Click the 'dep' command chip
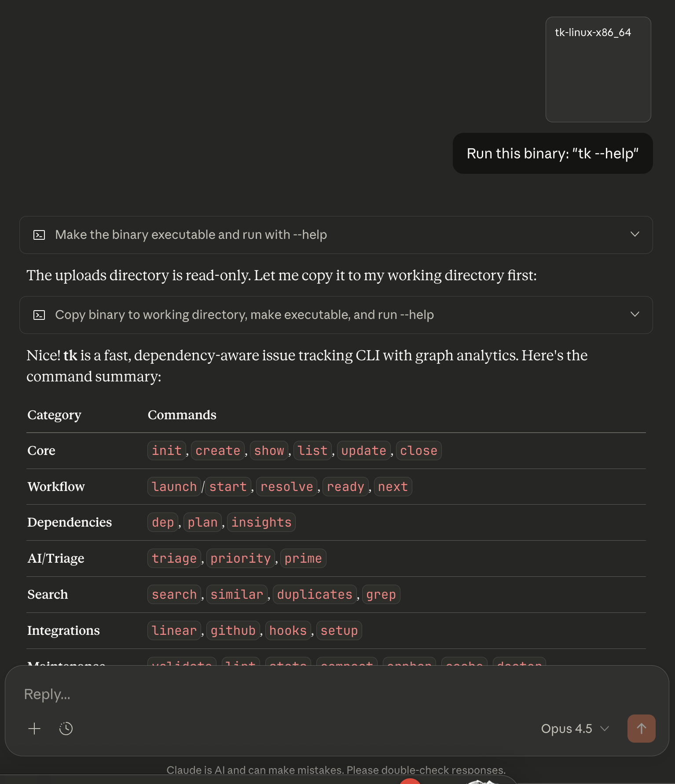675x784 pixels. click(x=163, y=522)
